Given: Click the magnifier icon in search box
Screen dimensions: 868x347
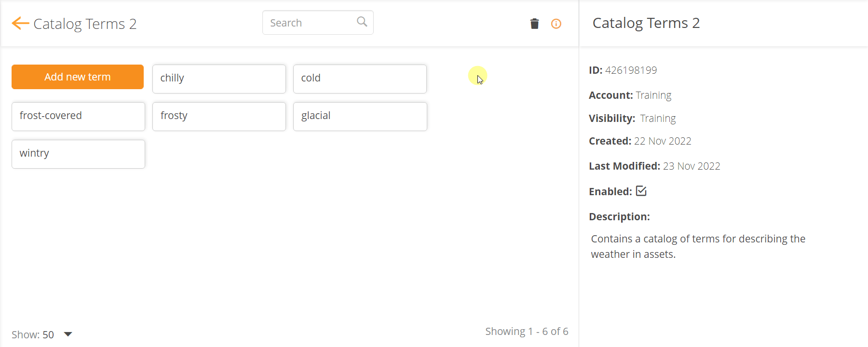Looking at the screenshot, I should (x=362, y=22).
